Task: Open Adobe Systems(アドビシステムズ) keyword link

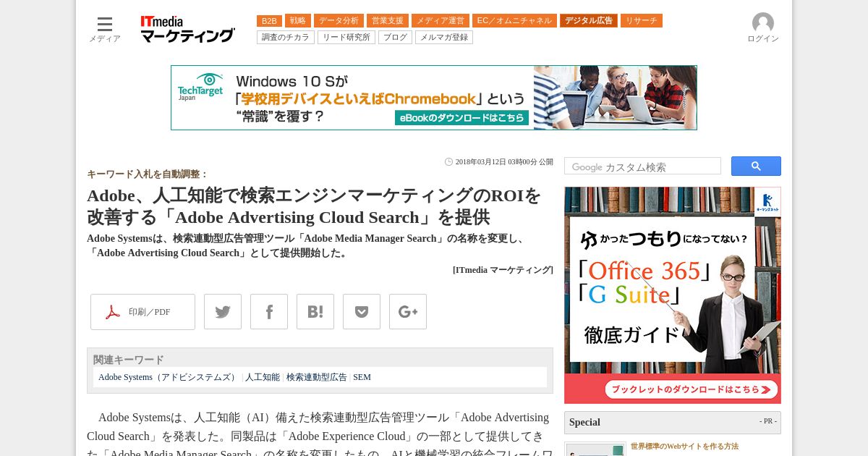Action: pyautogui.click(x=169, y=377)
